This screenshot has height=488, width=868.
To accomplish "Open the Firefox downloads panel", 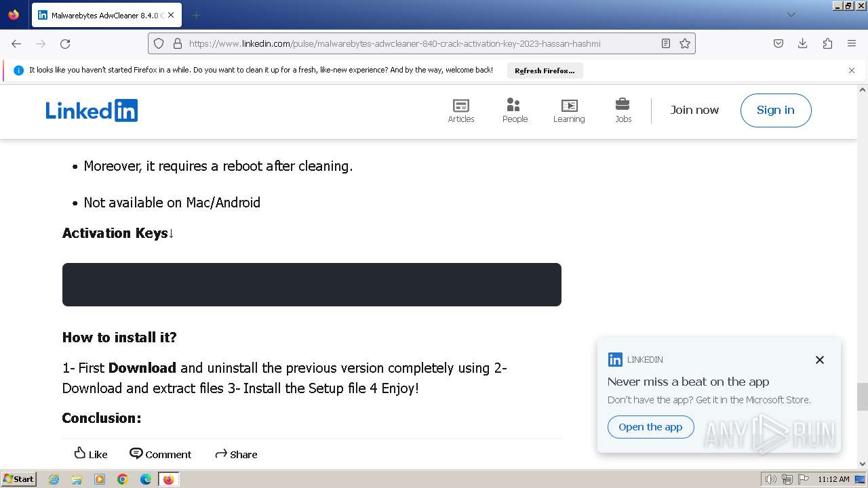I will (x=803, y=43).
